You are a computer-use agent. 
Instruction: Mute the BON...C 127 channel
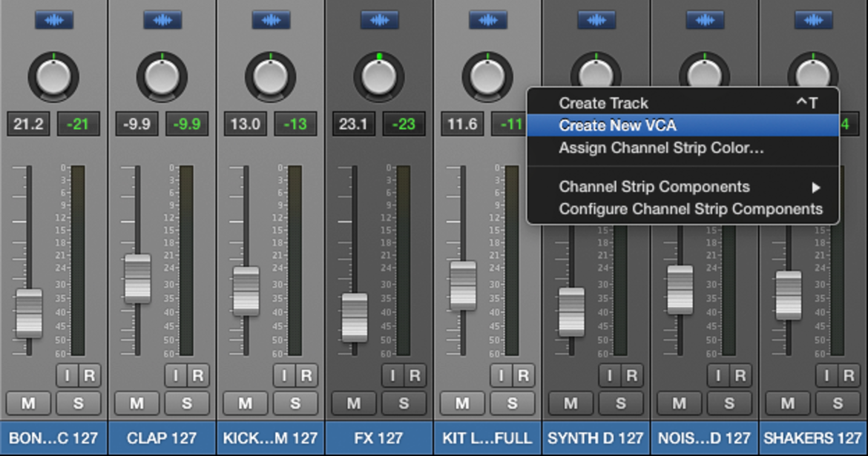point(28,403)
